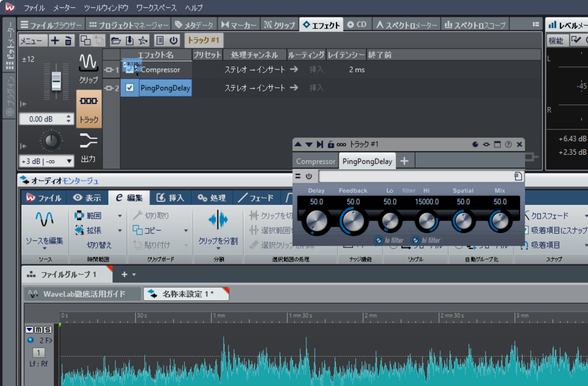The image size is (588, 386).
Task: Toggle the Compressor effect checkbox
Action: [130, 69]
